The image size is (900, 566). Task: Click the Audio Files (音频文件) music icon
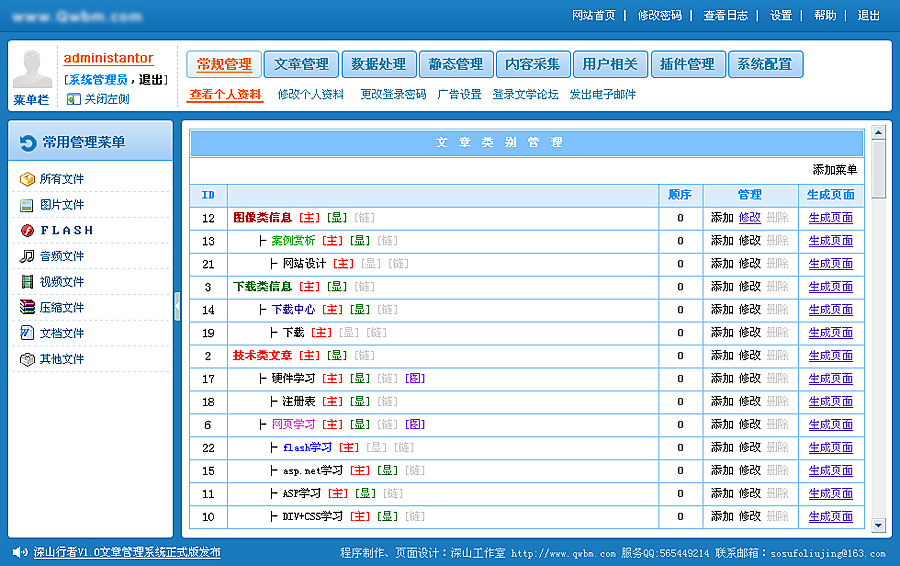pyautogui.click(x=27, y=256)
